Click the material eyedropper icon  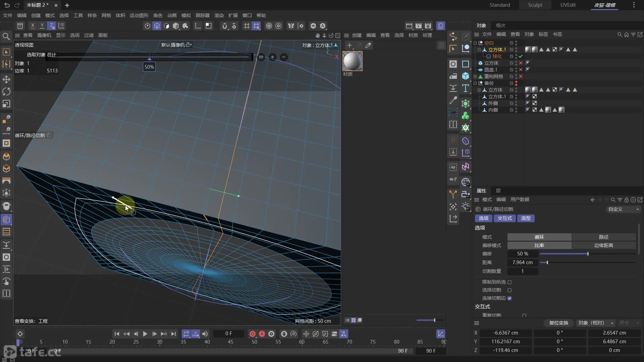tap(368, 45)
